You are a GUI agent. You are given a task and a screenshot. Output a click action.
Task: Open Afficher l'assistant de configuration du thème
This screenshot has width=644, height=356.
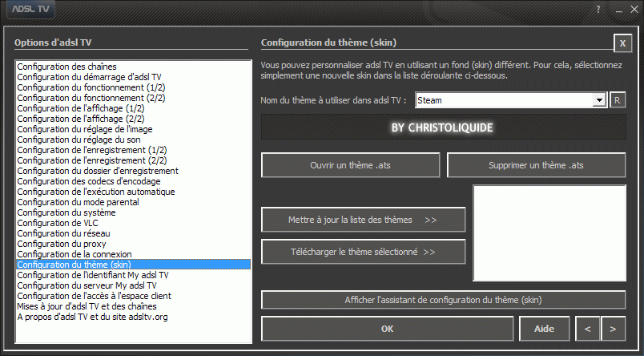tap(443, 300)
